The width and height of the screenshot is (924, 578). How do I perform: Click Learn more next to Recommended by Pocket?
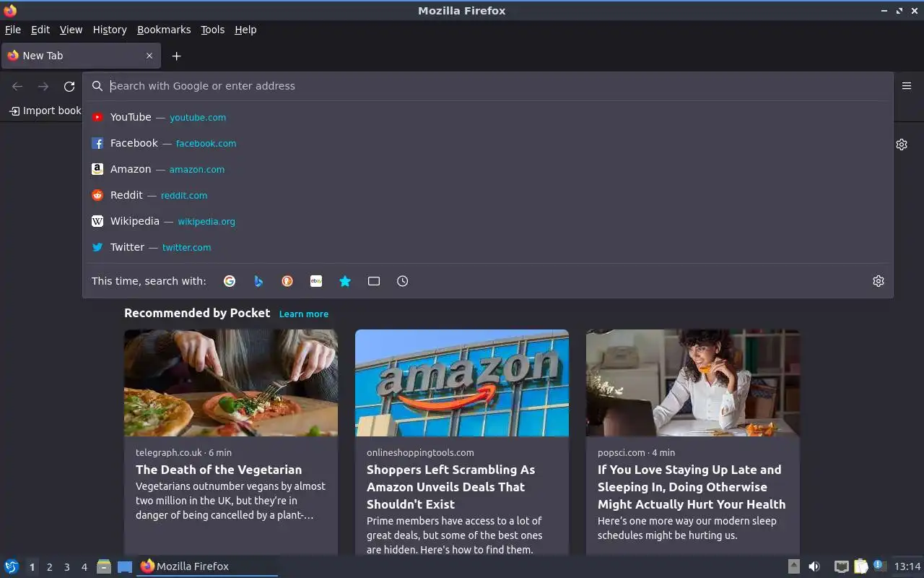pyautogui.click(x=304, y=314)
